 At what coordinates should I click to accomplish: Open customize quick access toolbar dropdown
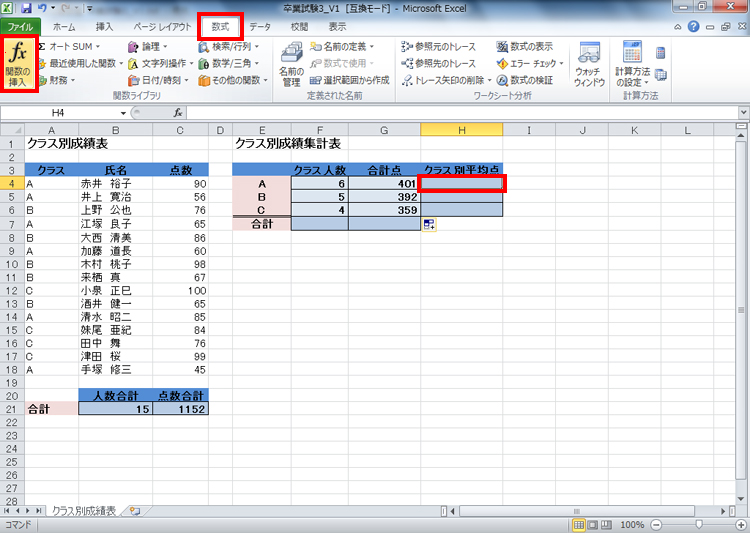point(89,8)
